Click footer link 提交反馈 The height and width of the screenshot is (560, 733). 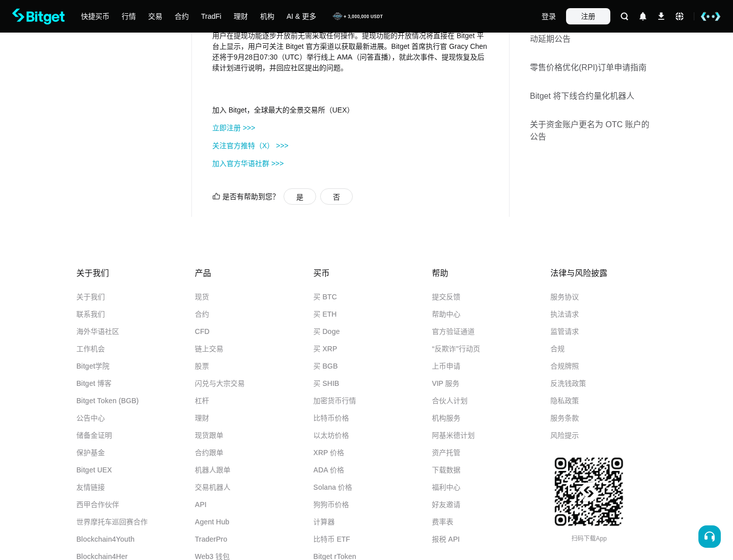pos(446,297)
